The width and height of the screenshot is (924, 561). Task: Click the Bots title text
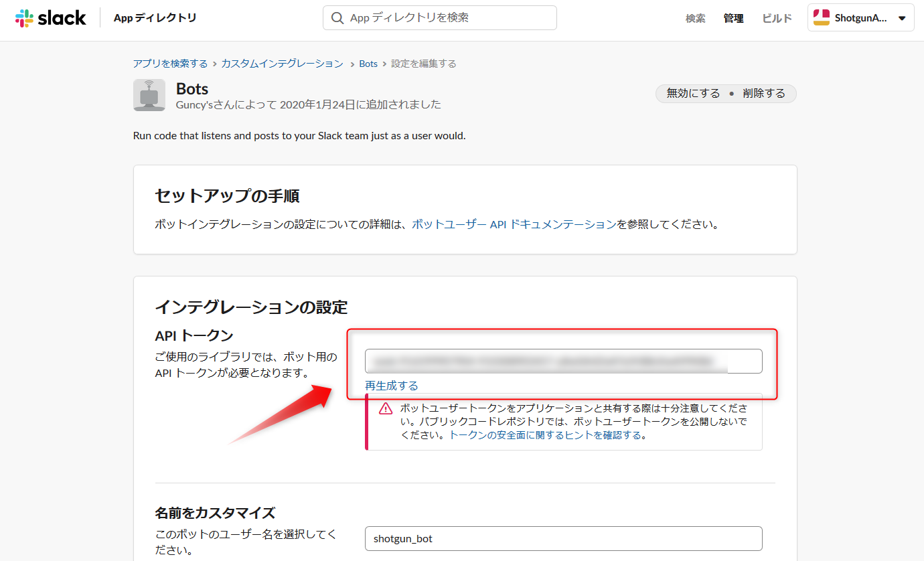click(192, 89)
